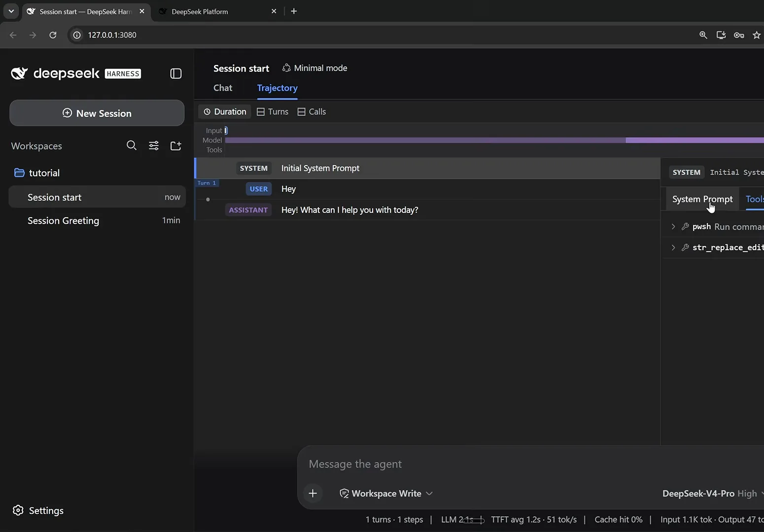Click the Cache hit 0% status
Screen dimensions: 764x532
click(x=619, y=520)
